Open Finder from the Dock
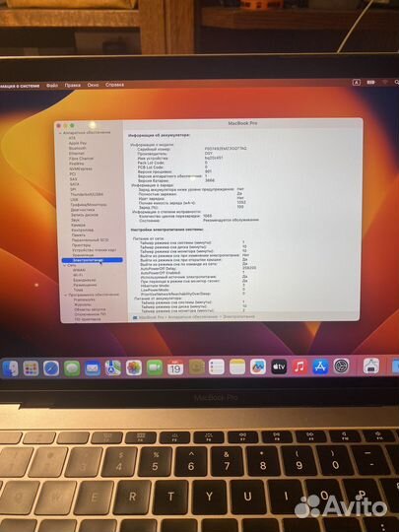Screen dimensions: 399x532 click(x=10, y=368)
